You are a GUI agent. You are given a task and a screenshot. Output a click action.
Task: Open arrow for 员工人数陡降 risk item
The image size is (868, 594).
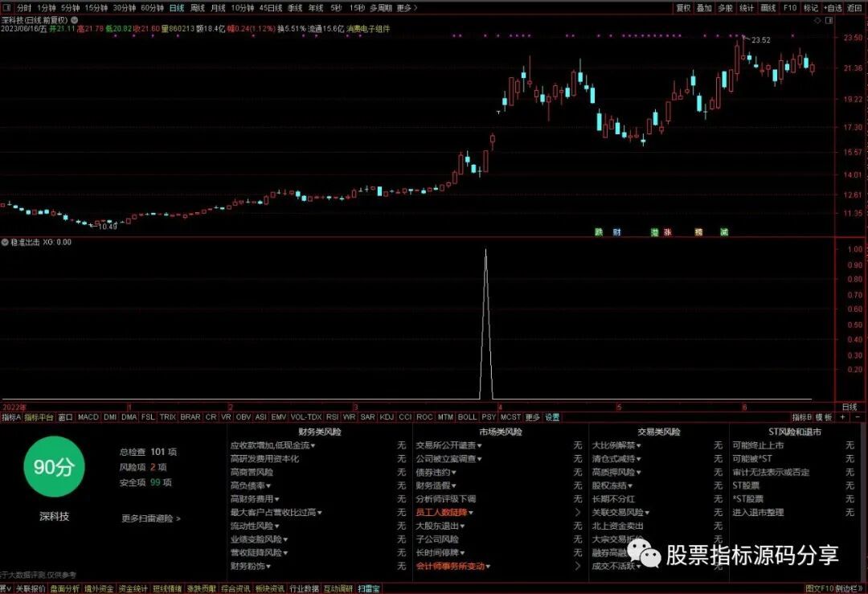pyautogui.click(x=578, y=512)
